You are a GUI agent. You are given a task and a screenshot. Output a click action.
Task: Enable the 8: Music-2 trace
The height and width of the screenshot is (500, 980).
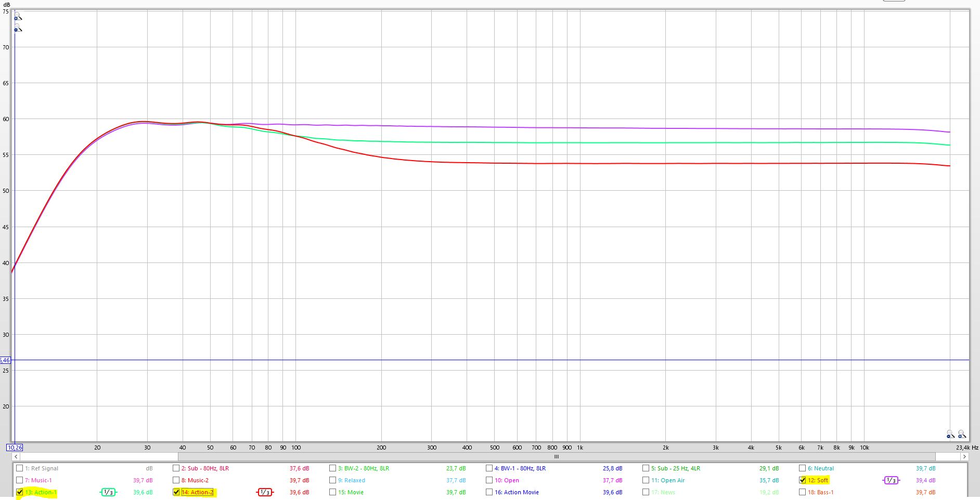click(176, 480)
